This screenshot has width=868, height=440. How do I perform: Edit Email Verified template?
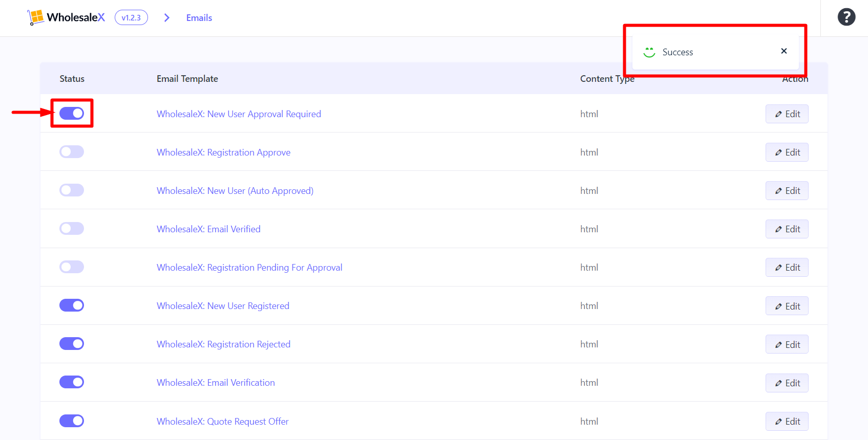click(x=787, y=229)
